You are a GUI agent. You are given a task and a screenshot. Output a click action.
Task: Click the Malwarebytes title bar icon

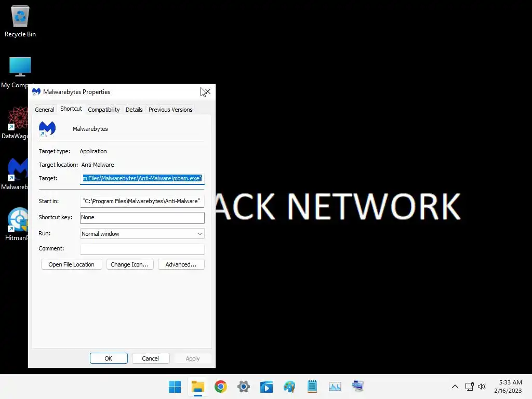(36, 91)
